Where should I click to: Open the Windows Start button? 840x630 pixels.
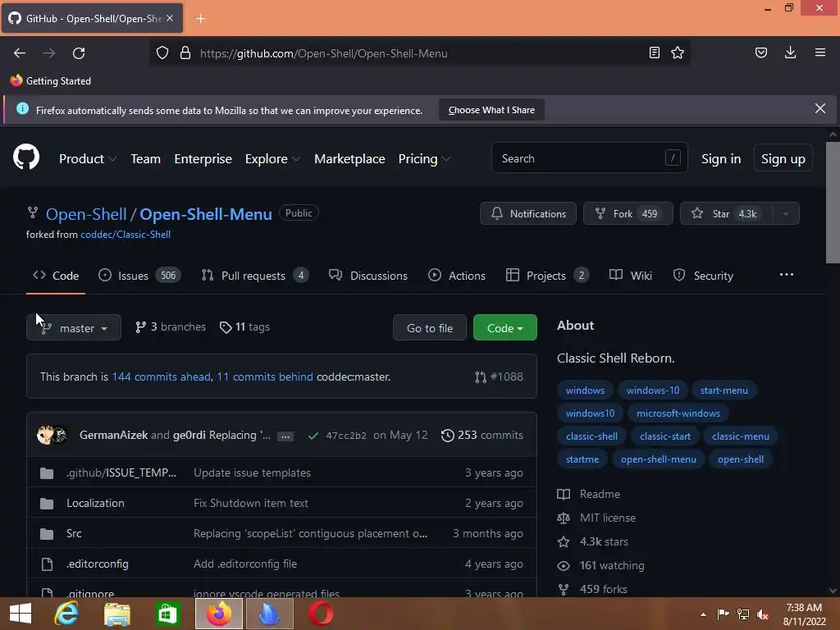pos(21,614)
